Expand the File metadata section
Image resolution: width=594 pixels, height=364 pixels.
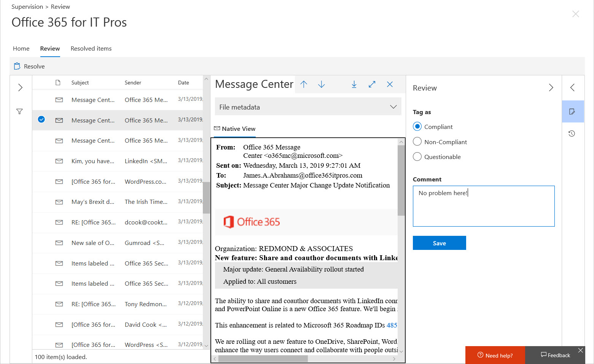[x=308, y=107]
